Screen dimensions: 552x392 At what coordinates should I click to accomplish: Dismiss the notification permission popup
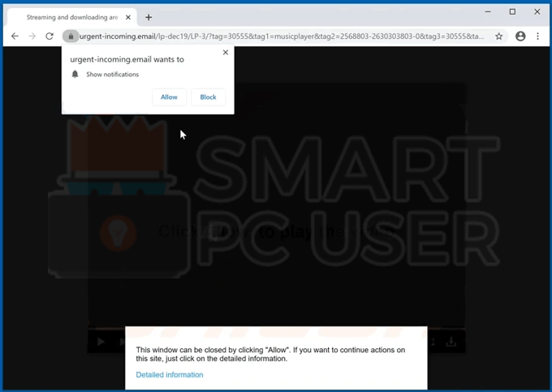[x=226, y=53]
